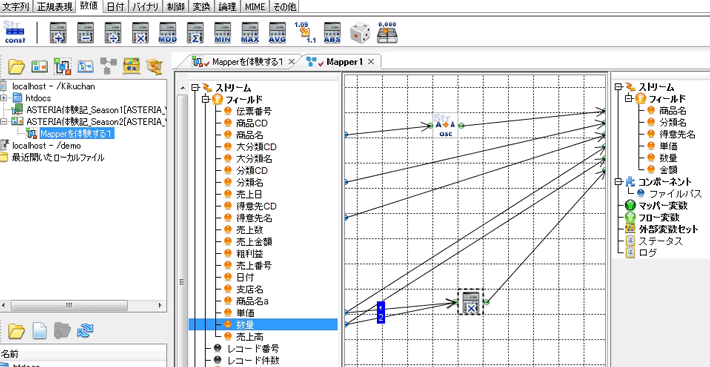Select the multiplication calculator function in toolbar
The height and width of the screenshot is (367, 710).
click(140, 33)
